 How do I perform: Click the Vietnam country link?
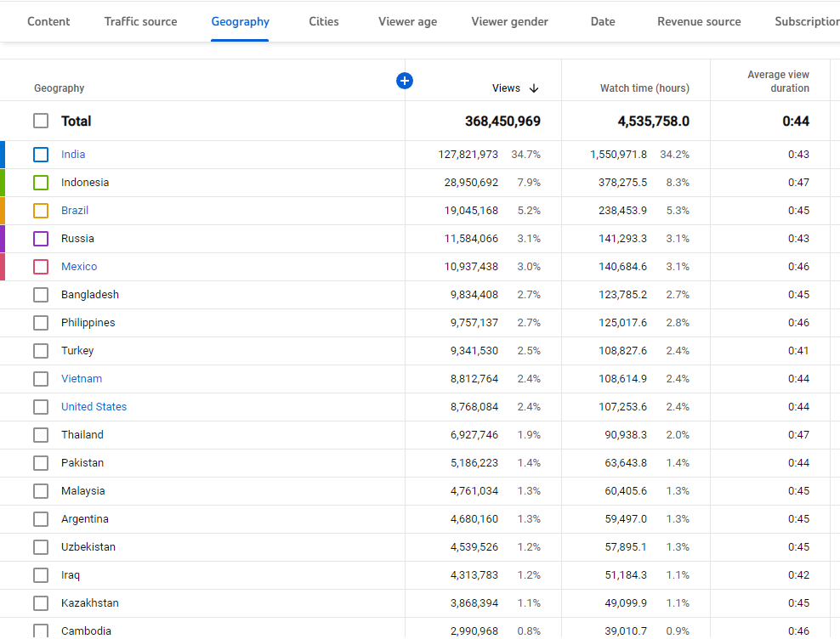coord(82,379)
